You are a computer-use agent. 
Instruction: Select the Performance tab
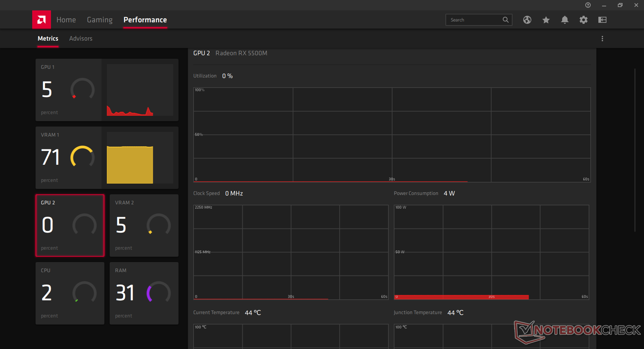(145, 20)
